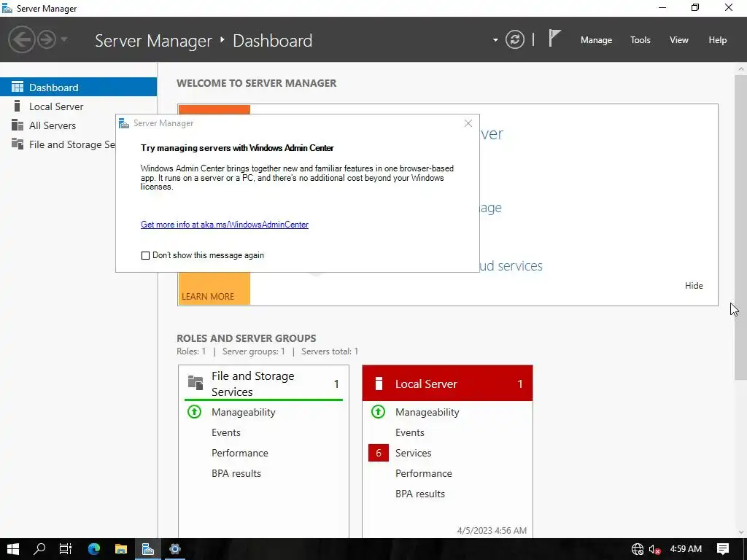The height and width of the screenshot is (560, 747).
Task: Click the Server Manager popup title icon
Action: click(x=124, y=123)
